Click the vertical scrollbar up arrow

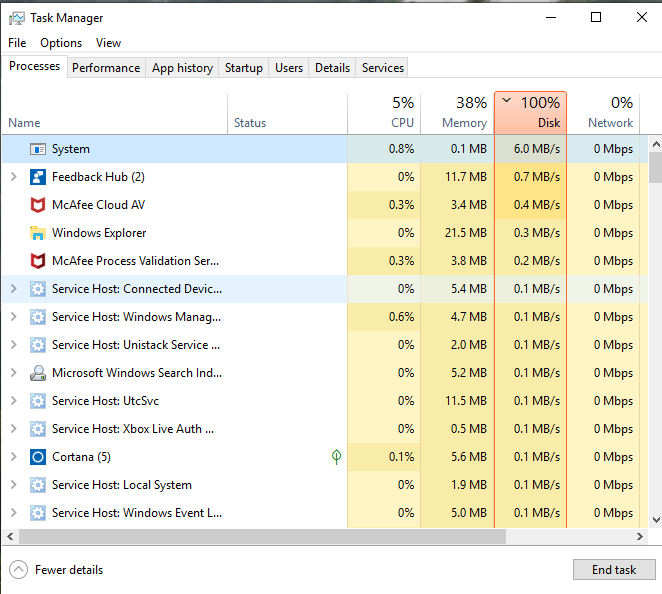(x=656, y=144)
